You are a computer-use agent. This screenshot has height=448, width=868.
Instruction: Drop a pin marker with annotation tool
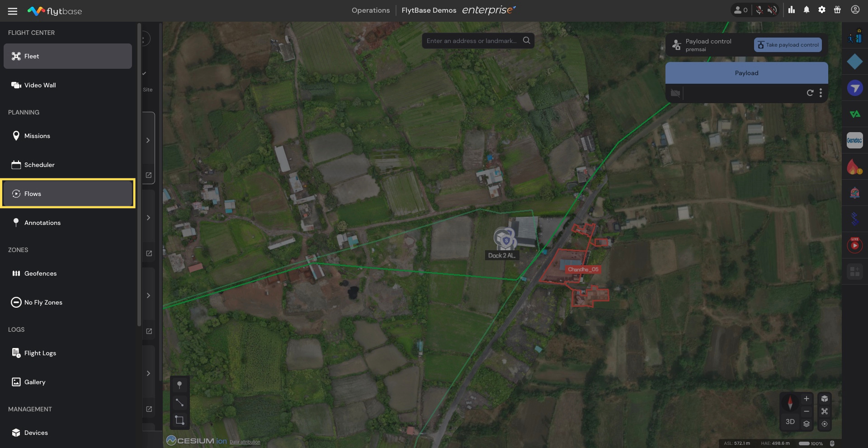click(179, 385)
